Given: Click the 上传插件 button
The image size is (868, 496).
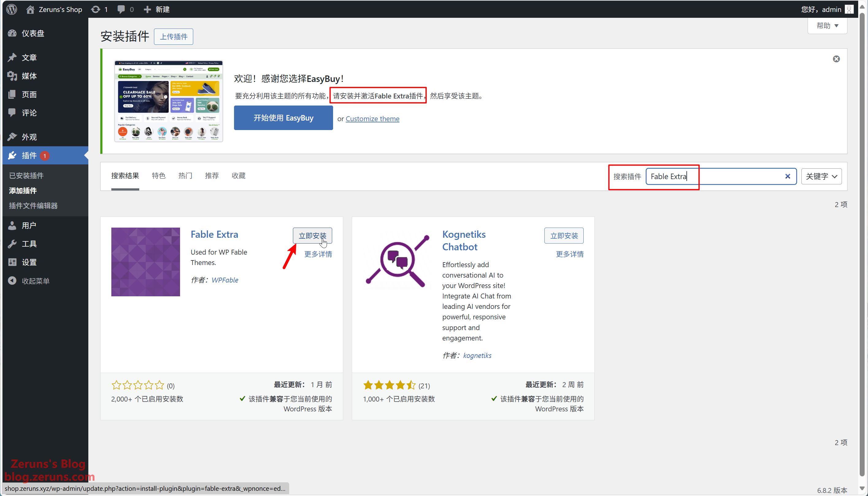Looking at the screenshot, I should click(174, 37).
